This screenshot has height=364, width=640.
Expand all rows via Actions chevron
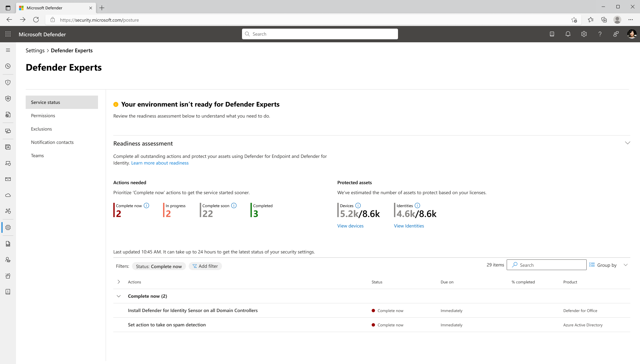pos(119,282)
